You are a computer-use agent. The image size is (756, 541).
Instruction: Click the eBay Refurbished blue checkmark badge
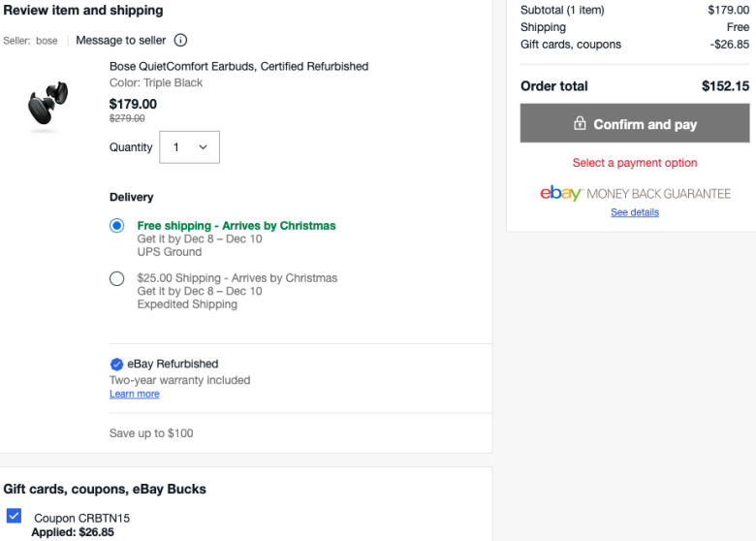pyautogui.click(x=116, y=364)
